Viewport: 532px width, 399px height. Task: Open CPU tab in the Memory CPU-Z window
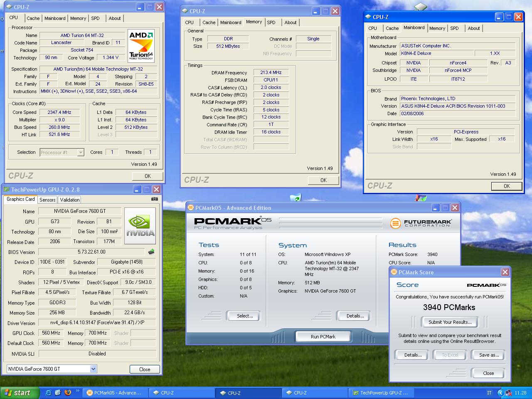(189, 22)
